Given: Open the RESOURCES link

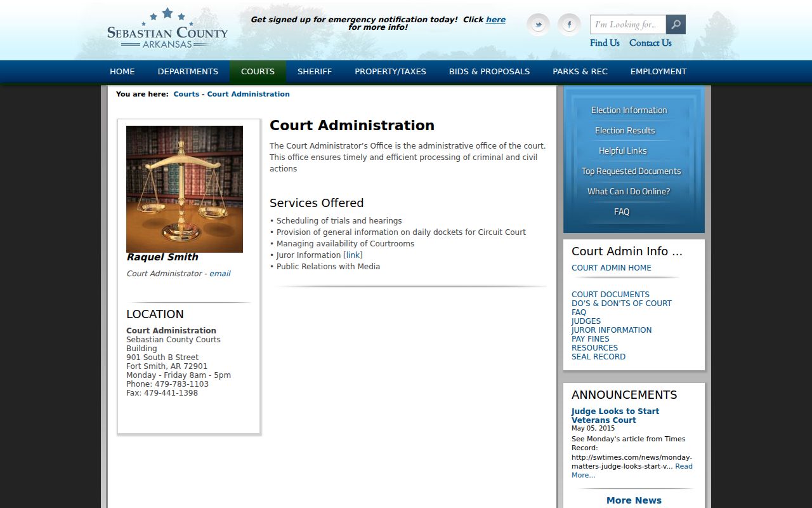Looking at the screenshot, I should click(594, 348).
